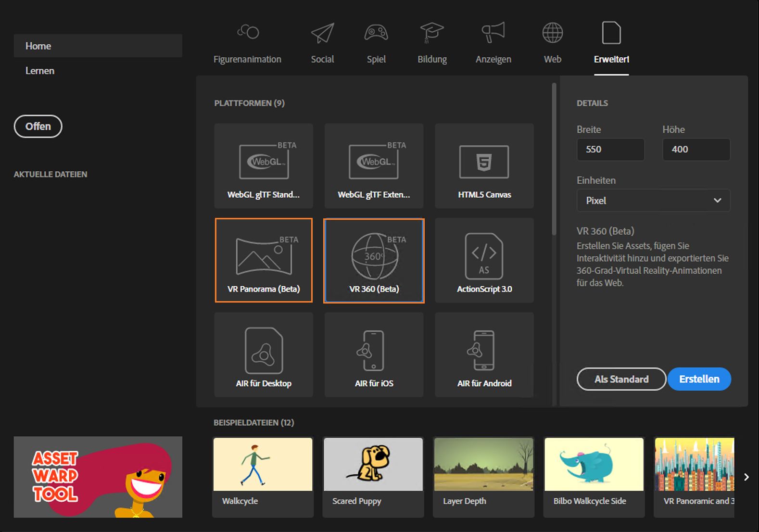This screenshot has height=532, width=759.
Task: Open the Einheiten units dropdown
Action: 653,201
